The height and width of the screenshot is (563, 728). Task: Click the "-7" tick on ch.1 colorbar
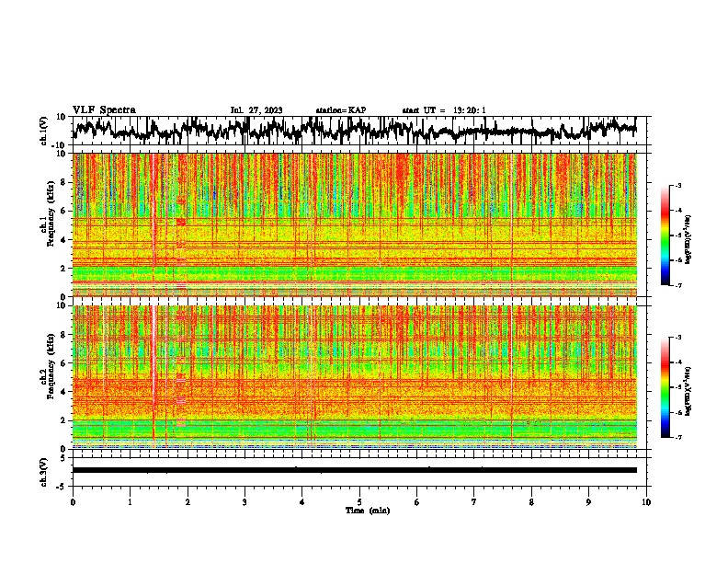tap(678, 285)
